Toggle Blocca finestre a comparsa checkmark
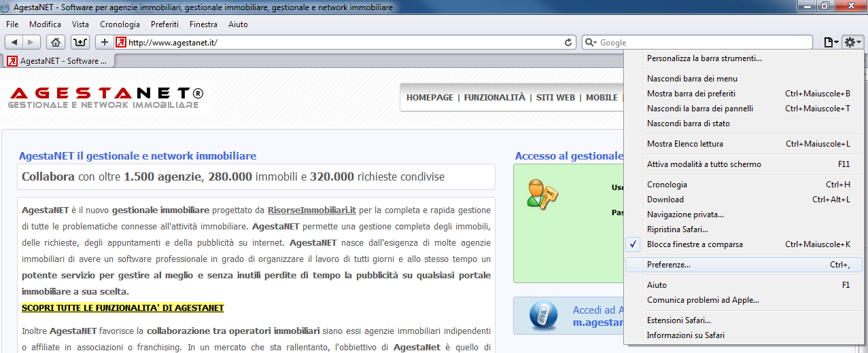The image size is (868, 353). 744,244
